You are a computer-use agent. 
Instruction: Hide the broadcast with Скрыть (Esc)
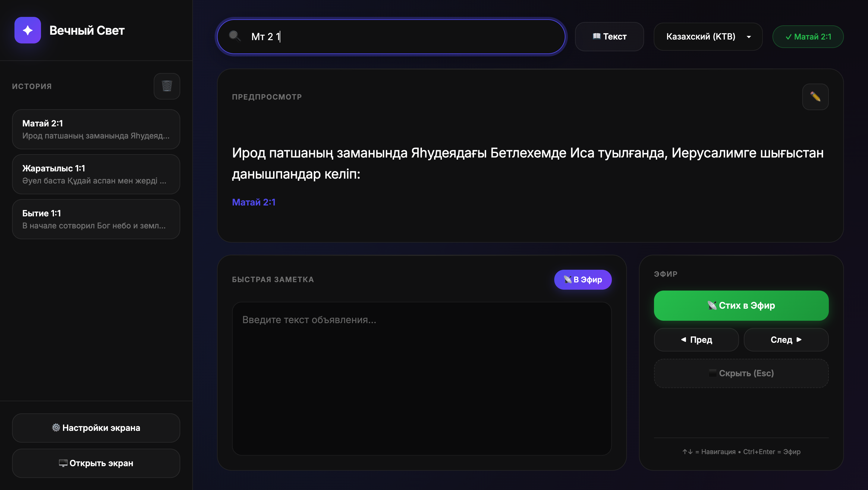tap(741, 373)
